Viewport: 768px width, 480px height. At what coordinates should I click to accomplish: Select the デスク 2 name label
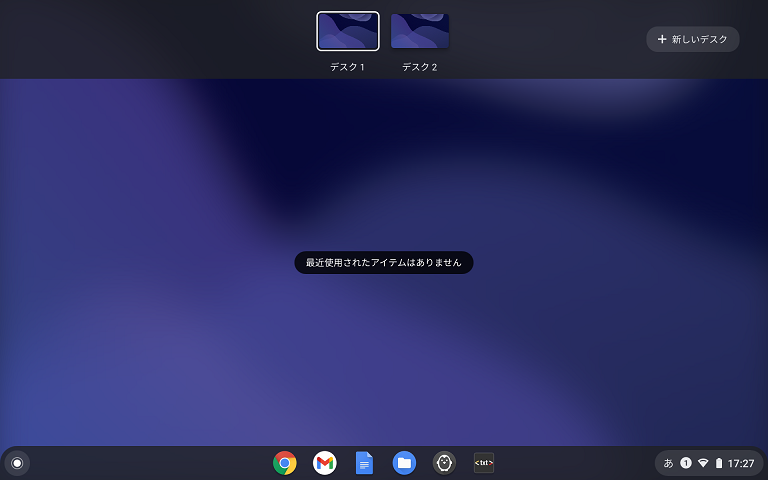(420, 67)
